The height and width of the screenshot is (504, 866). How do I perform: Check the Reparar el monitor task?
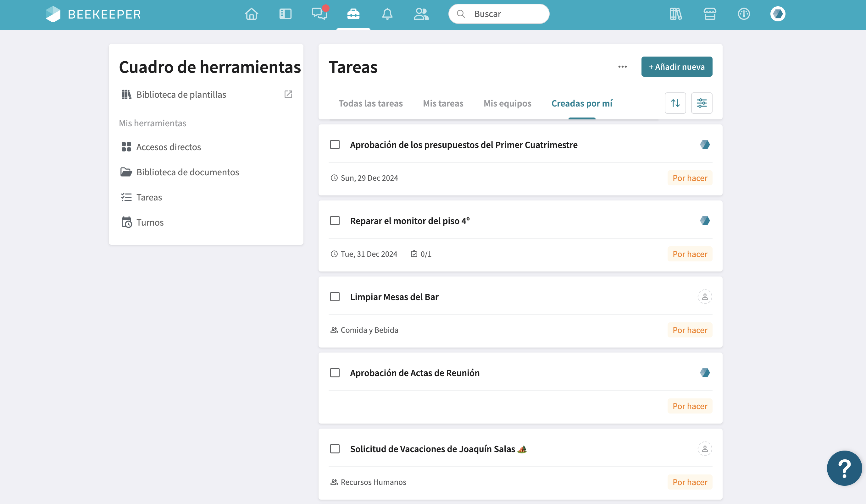coord(335,220)
